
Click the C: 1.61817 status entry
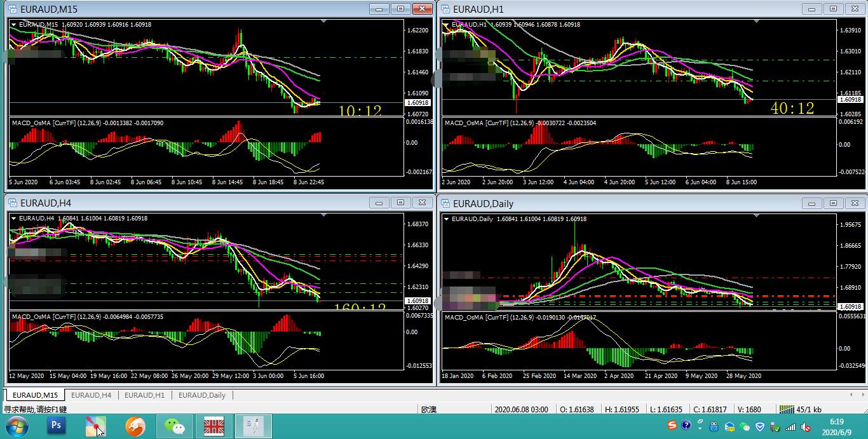point(710,409)
